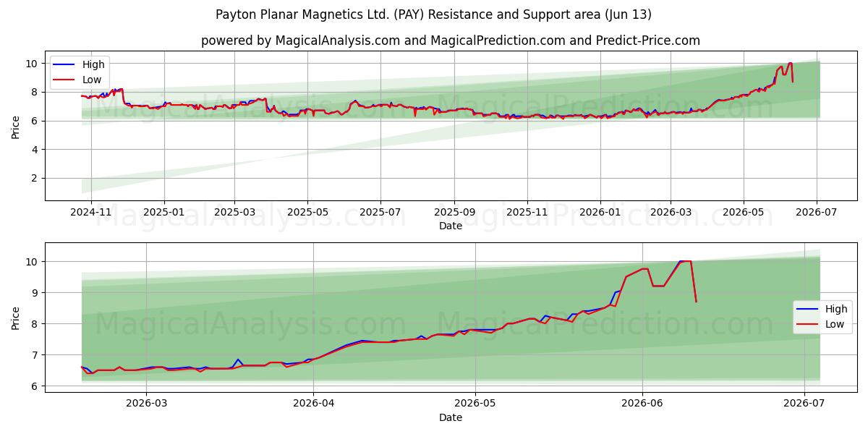The image size is (868, 434).
Task: Click the last price drop point in top chart
Action: coord(793,81)
